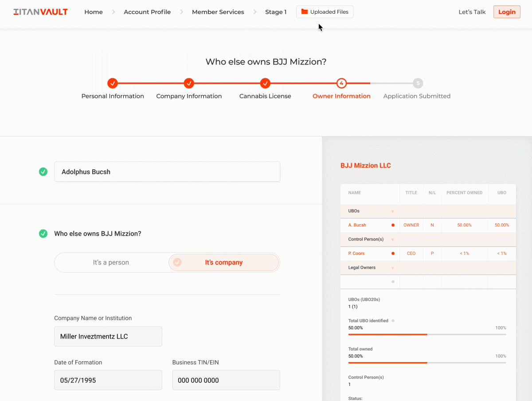The width and height of the screenshot is (532, 401).
Task: Click info dot beside Total UBO identified
Action: (393, 320)
